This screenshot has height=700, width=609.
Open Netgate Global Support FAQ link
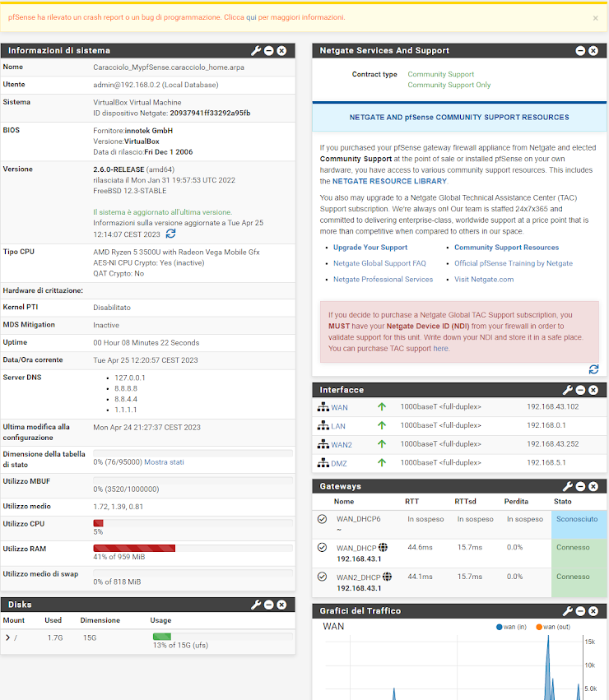point(379,263)
